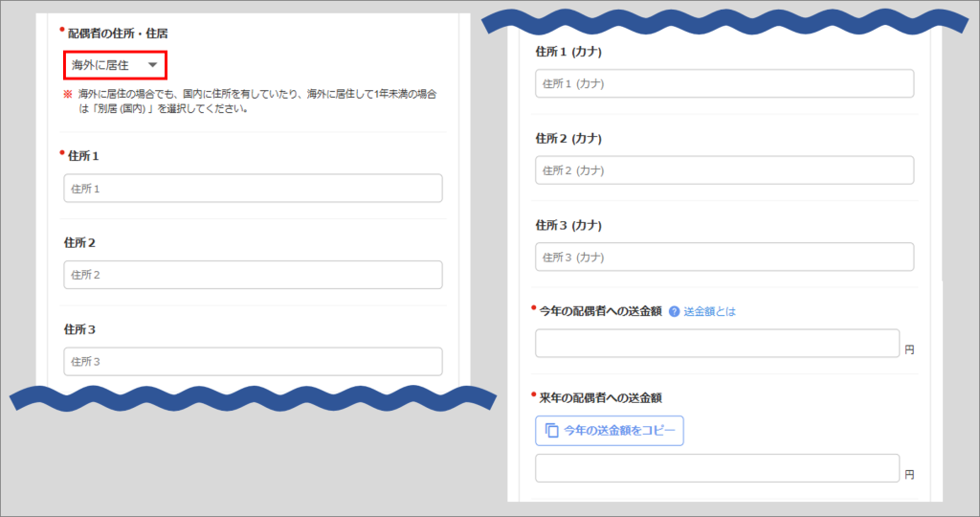Image resolution: width=980 pixels, height=517 pixels.
Task: Click the copy icon in the コピー button
Action: (551, 431)
